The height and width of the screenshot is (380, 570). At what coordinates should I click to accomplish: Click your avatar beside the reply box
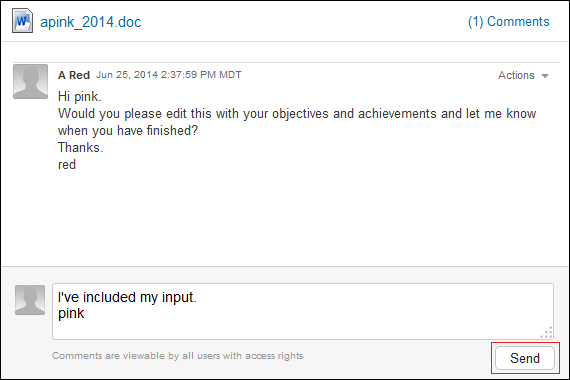(x=30, y=300)
